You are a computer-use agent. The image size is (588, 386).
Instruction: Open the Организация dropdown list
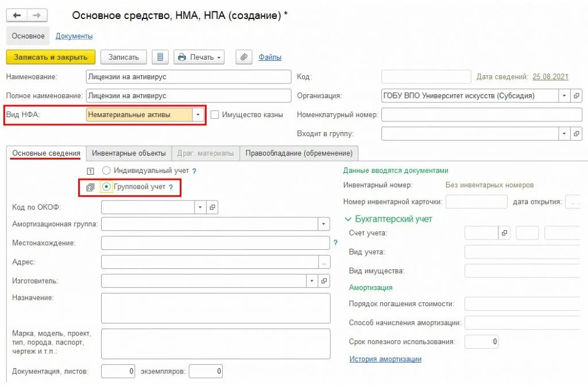point(564,96)
